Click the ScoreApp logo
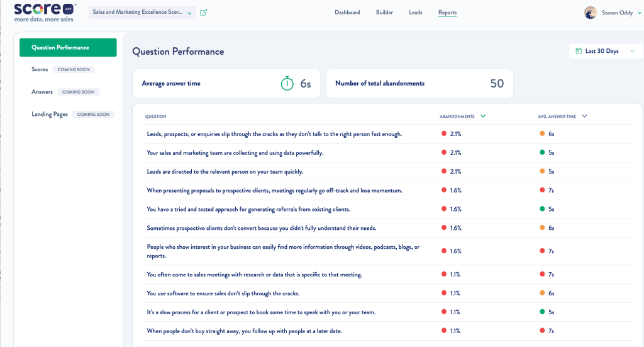Screen dimensions: 644x347 coord(44,13)
